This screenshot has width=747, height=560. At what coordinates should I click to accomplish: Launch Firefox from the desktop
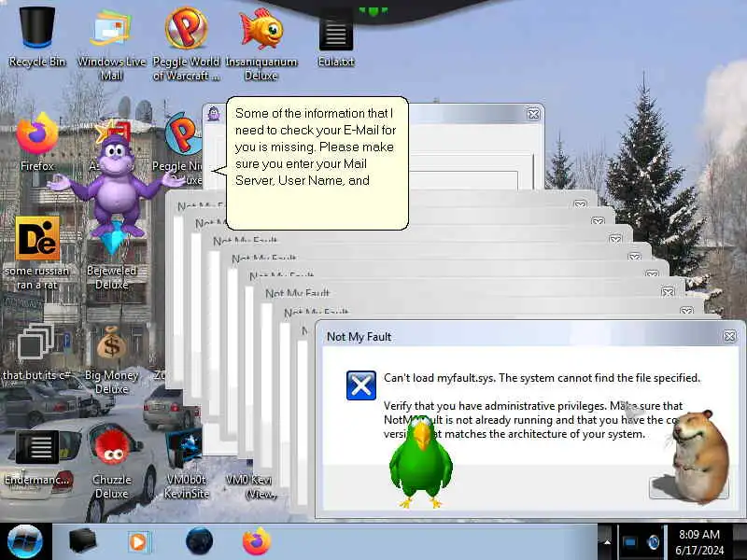coord(37,142)
